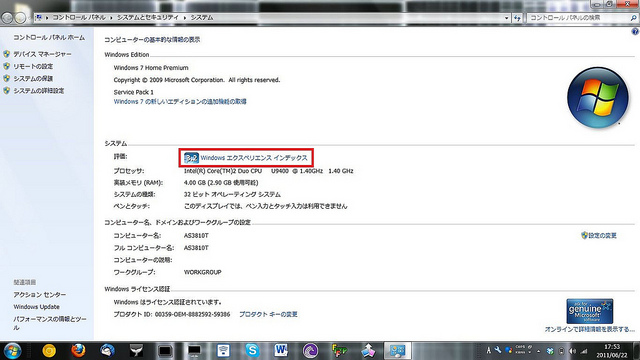Click the WORKGROUP value text
Viewport: 640px width, 360px height.
coord(202,272)
